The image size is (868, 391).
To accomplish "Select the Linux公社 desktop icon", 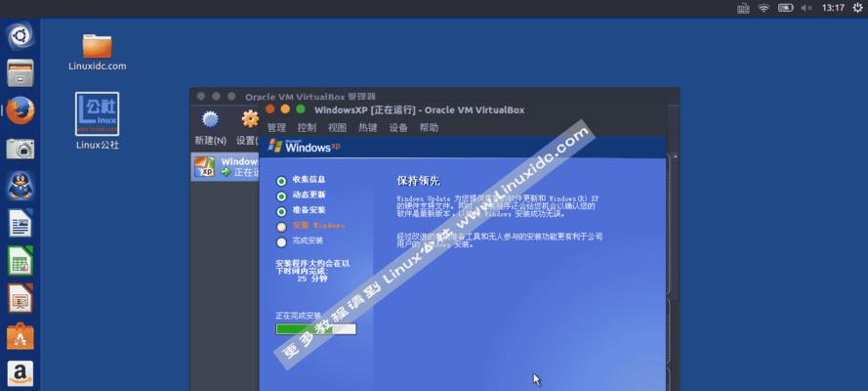I will tap(98, 121).
